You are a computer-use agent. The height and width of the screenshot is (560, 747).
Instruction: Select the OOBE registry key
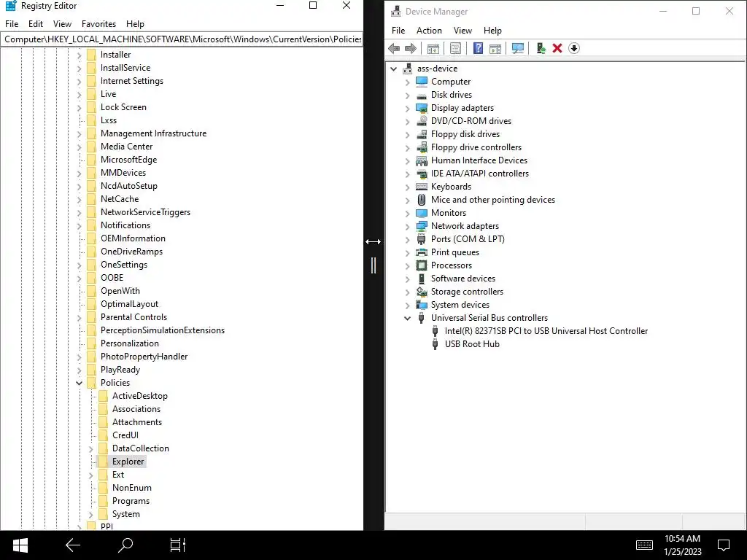[112, 278]
